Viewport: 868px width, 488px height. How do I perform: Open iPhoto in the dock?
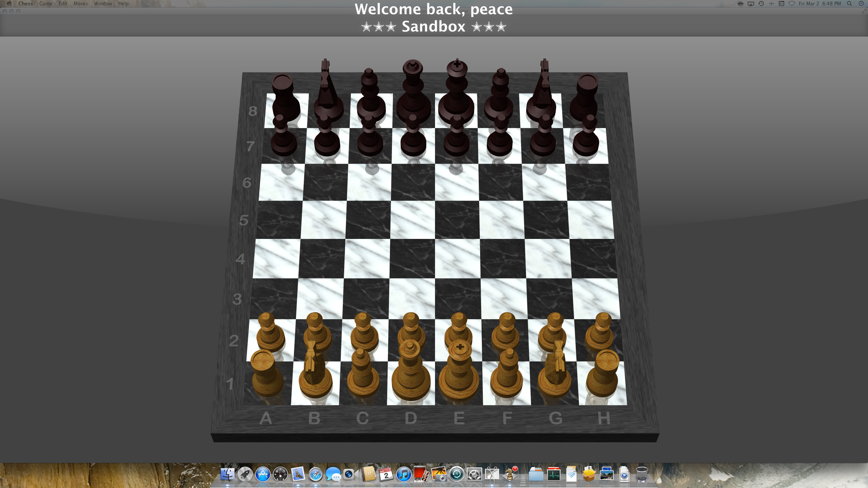pyautogui.click(x=439, y=474)
